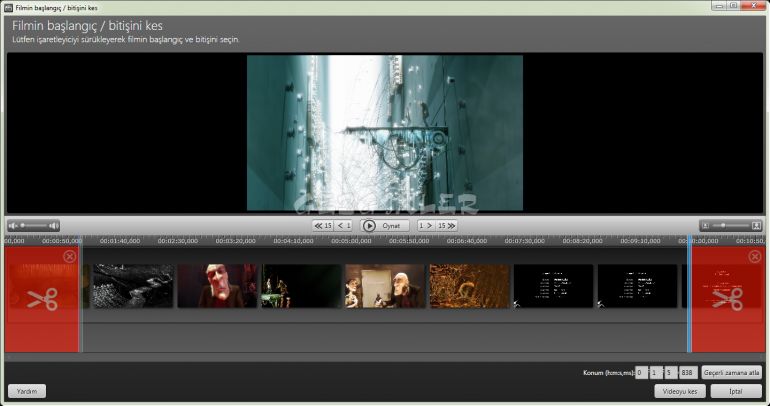Click the video preview frame

[385, 133]
